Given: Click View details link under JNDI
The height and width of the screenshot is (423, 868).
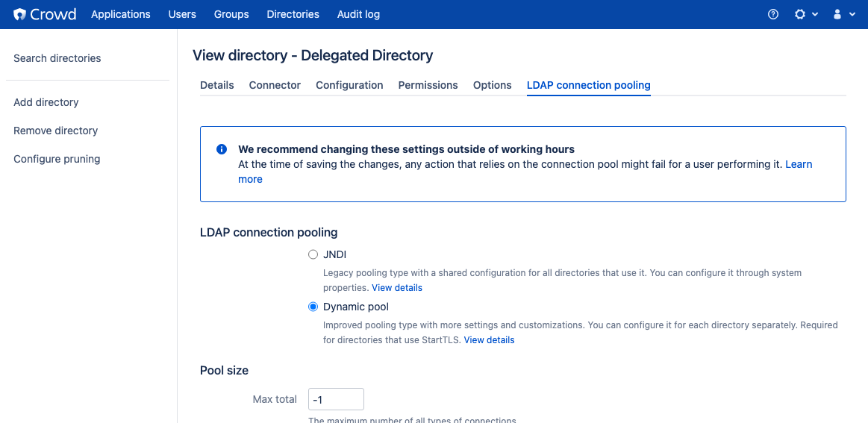Looking at the screenshot, I should click(397, 288).
